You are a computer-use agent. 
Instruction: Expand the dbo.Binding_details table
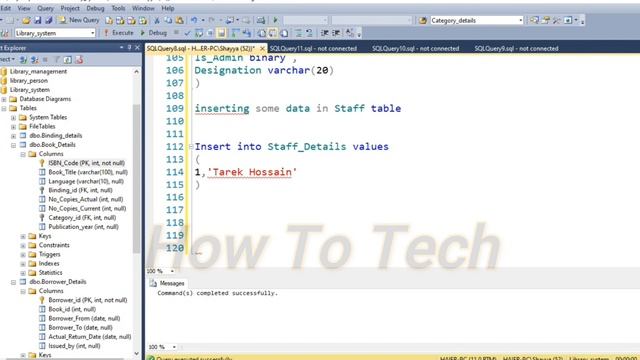pos(13,136)
